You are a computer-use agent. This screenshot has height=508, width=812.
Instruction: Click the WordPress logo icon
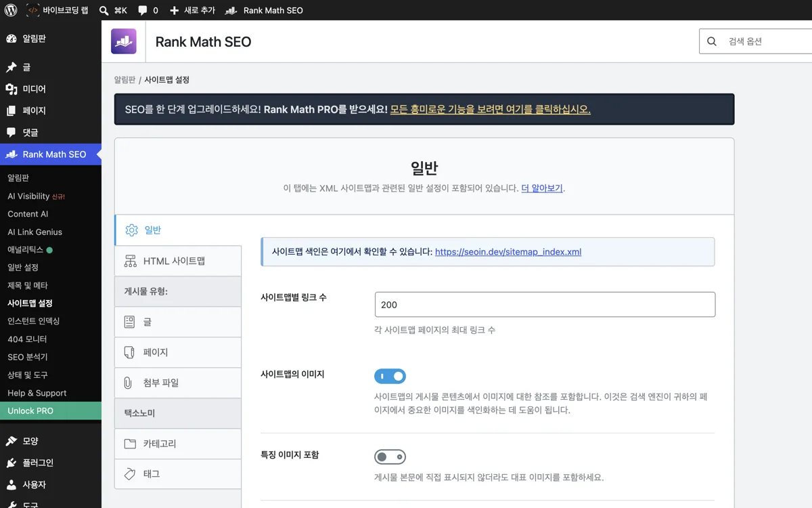11,10
